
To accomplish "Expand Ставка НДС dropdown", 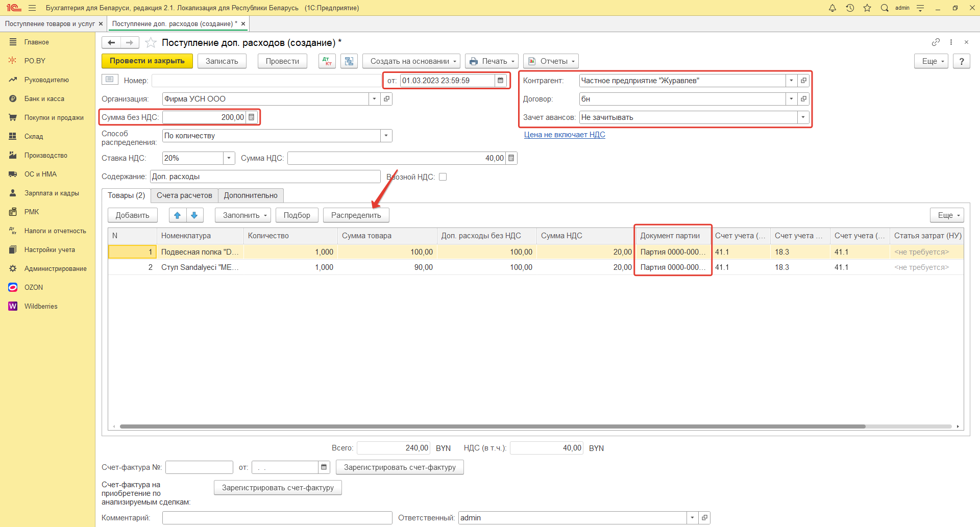I will point(229,158).
